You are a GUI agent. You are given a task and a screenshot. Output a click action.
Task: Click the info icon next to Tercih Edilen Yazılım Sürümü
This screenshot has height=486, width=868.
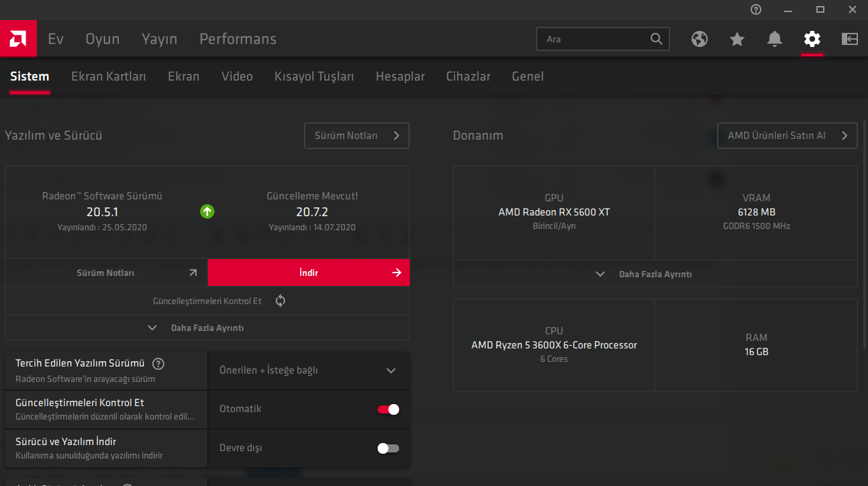click(158, 364)
